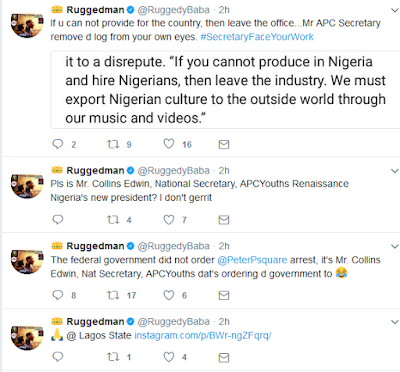Like the tweet with 16 likes

[x=169, y=144]
